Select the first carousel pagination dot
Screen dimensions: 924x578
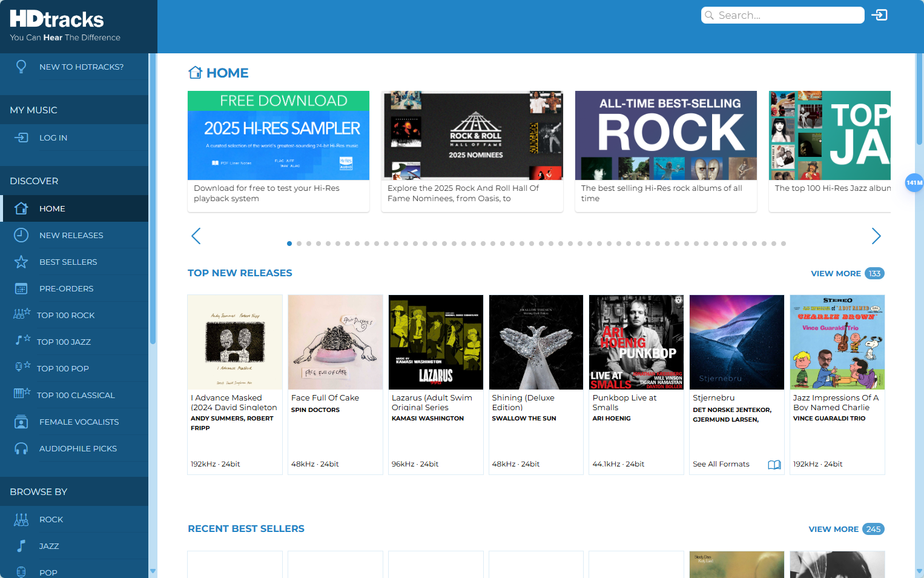[x=289, y=244]
